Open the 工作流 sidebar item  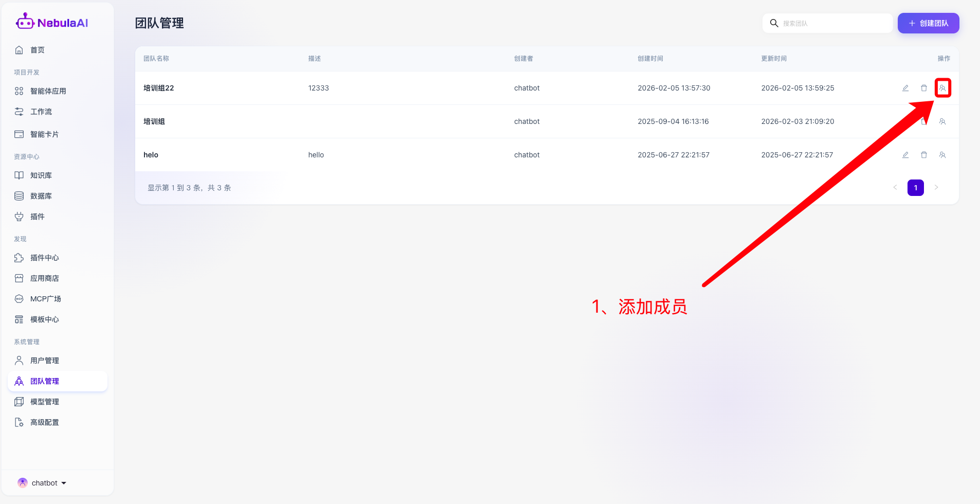(x=41, y=112)
